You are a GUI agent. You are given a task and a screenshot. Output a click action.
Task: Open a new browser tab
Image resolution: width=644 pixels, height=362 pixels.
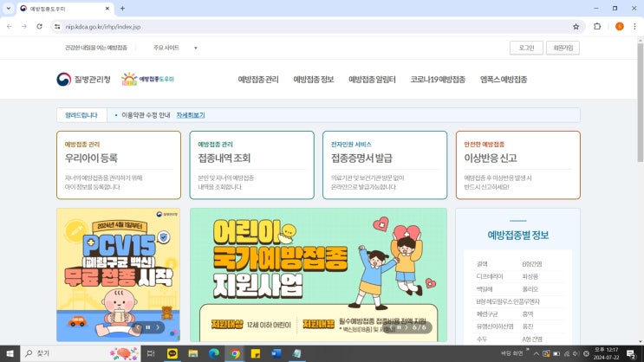[x=122, y=8]
